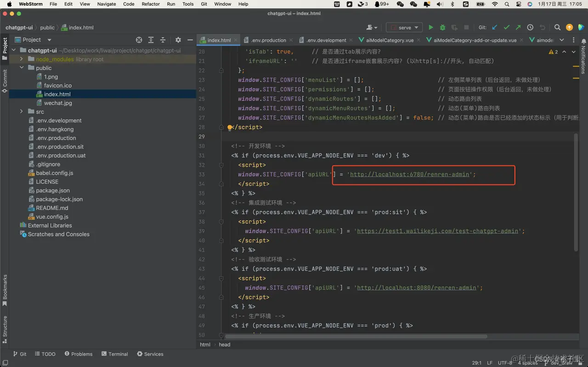The width and height of the screenshot is (588, 367).
Task: Toggle the Commit side tool window button
Action: coord(5,81)
